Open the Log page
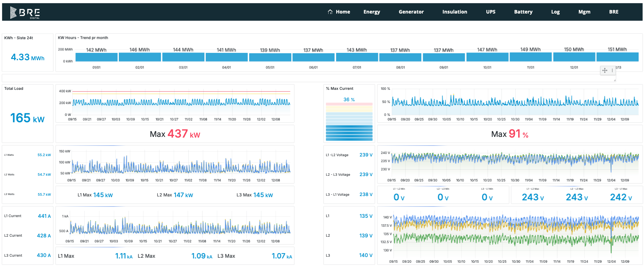This screenshot has height=267, width=644. tap(555, 12)
